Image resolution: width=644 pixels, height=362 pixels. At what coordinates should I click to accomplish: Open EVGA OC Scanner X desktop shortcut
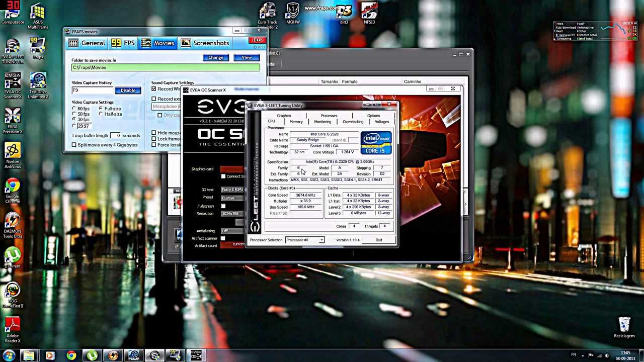(x=13, y=85)
